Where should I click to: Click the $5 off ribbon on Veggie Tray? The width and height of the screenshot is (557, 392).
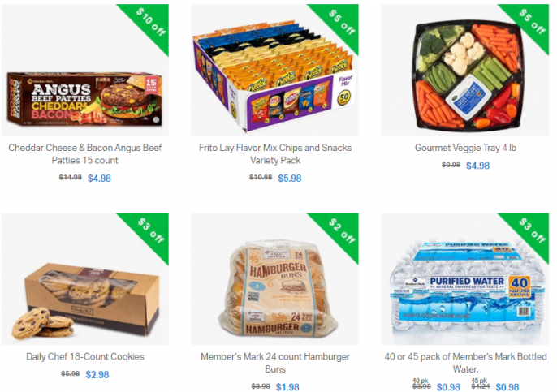[531, 22]
